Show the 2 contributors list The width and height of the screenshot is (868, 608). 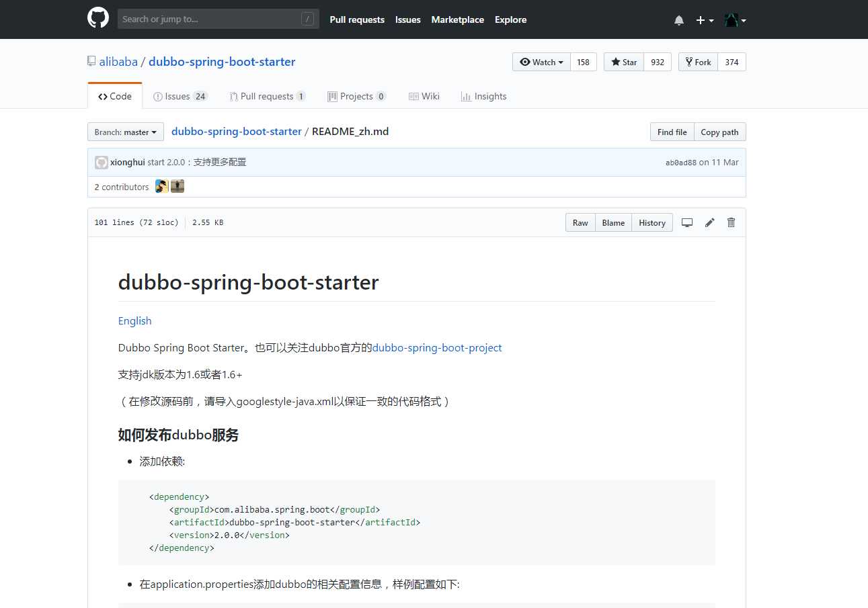pyautogui.click(x=122, y=187)
